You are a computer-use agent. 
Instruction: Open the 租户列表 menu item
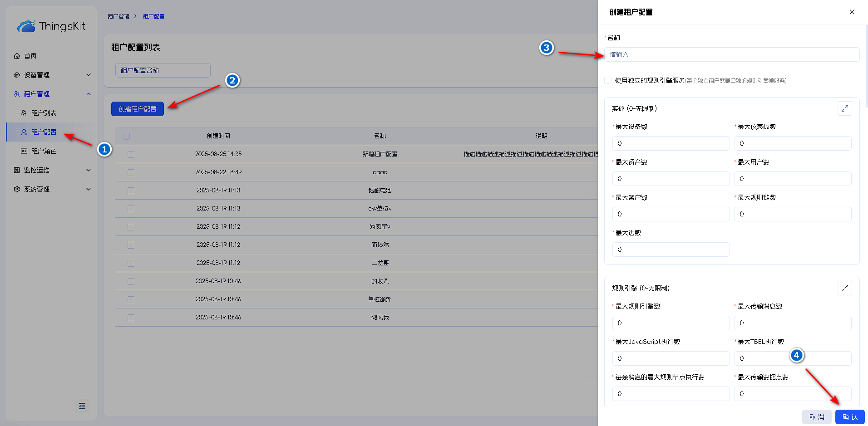[x=44, y=113]
